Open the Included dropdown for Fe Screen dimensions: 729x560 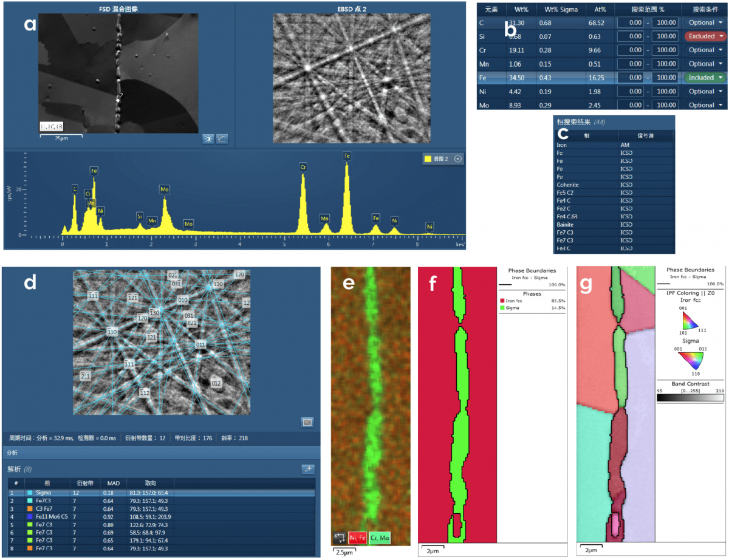pyautogui.click(x=705, y=78)
